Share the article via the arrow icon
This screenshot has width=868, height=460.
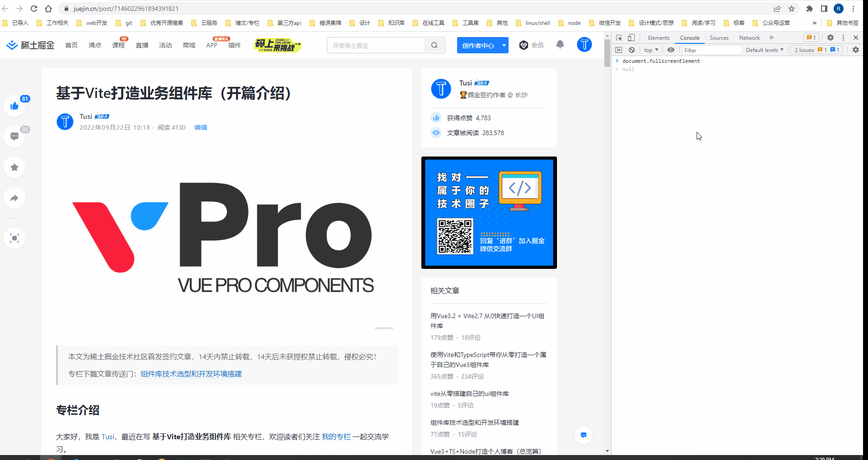click(x=15, y=197)
